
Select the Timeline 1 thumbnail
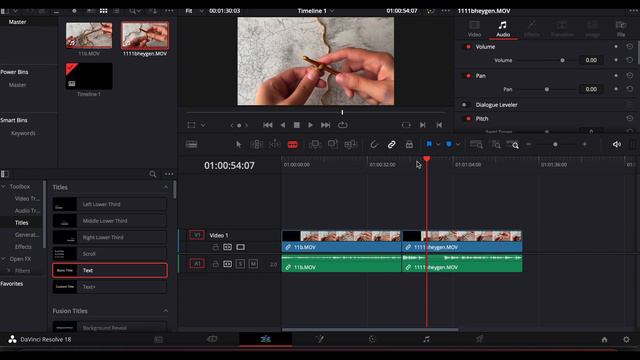[x=89, y=76]
